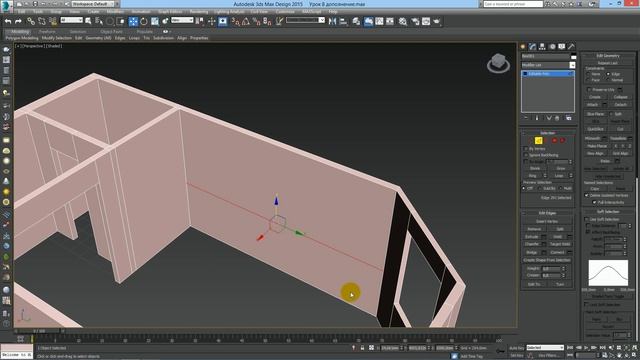Open the key filter Selected dropdown

coord(545,348)
